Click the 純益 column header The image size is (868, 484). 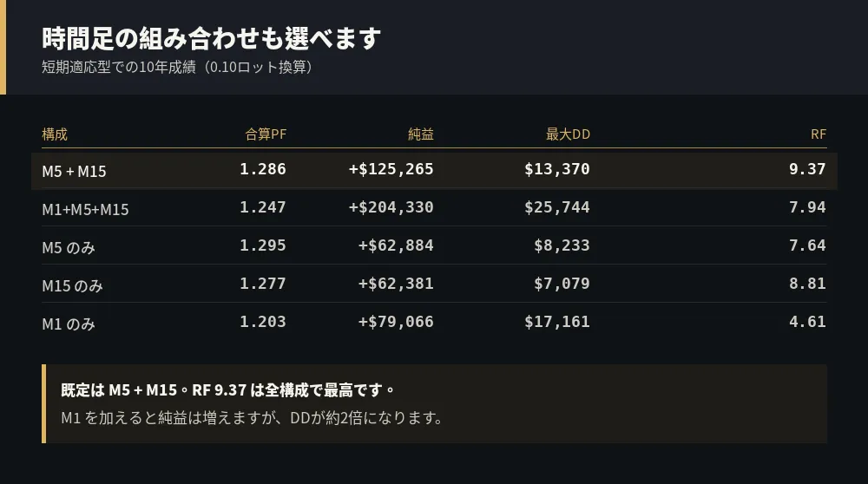coord(421,134)
